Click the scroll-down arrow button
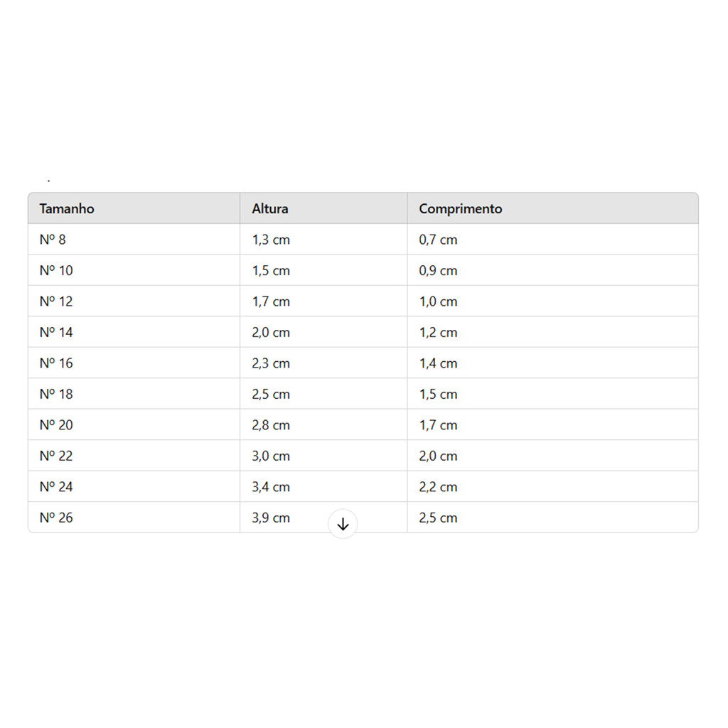The width and height of the screenshot is (728, 728). click(343, 525)
